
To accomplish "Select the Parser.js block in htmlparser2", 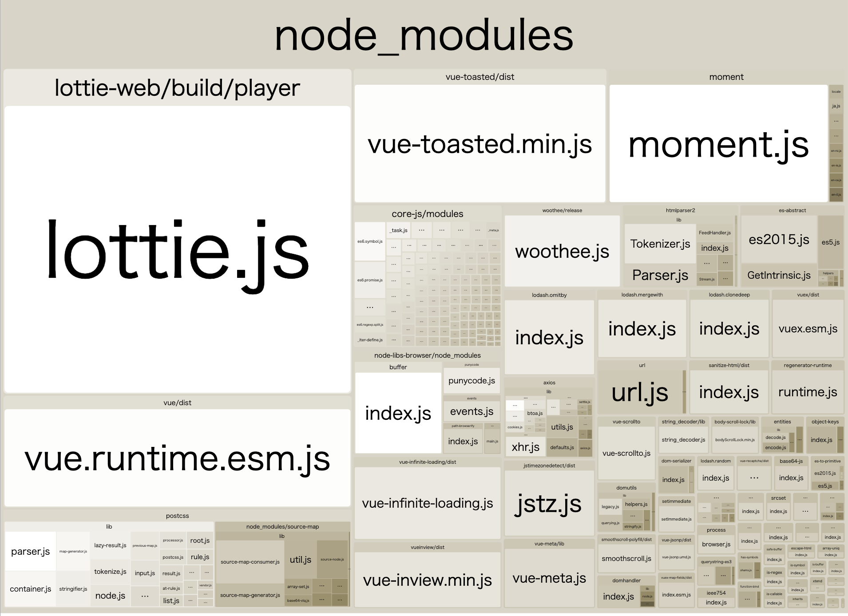I will point(660,275).
